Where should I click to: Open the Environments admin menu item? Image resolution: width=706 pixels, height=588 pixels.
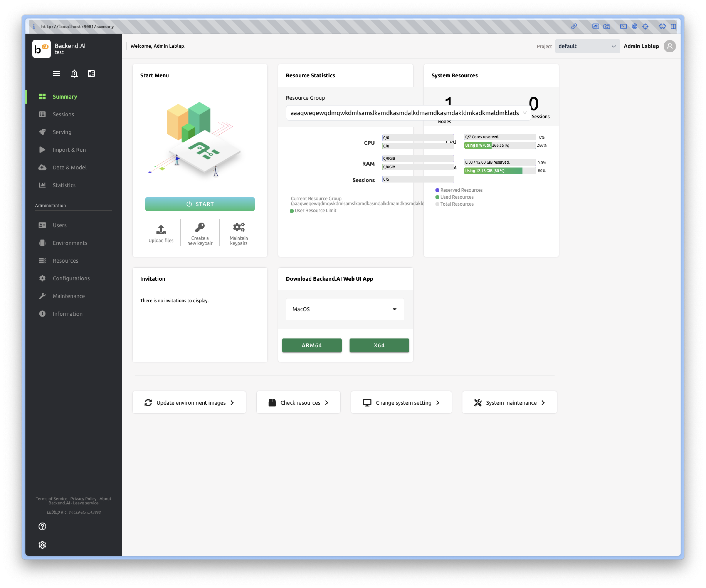(x=70, y=243)
